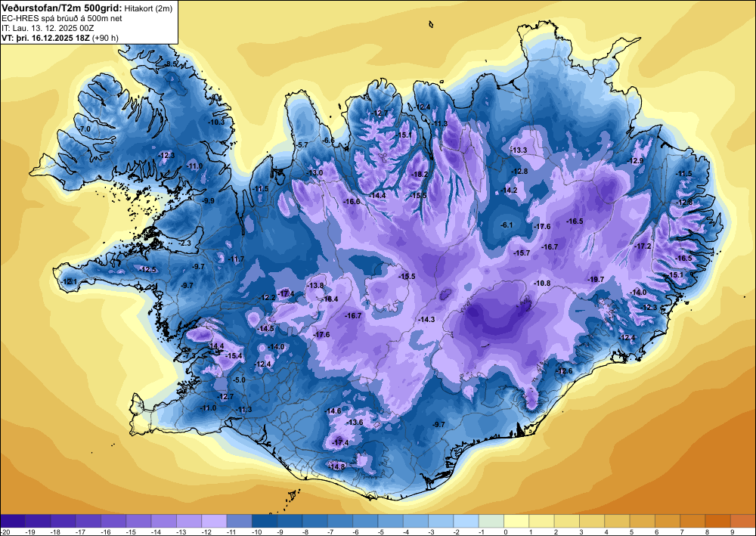
Task: Click the -7.0 temperature value
Action: (85, 129)
